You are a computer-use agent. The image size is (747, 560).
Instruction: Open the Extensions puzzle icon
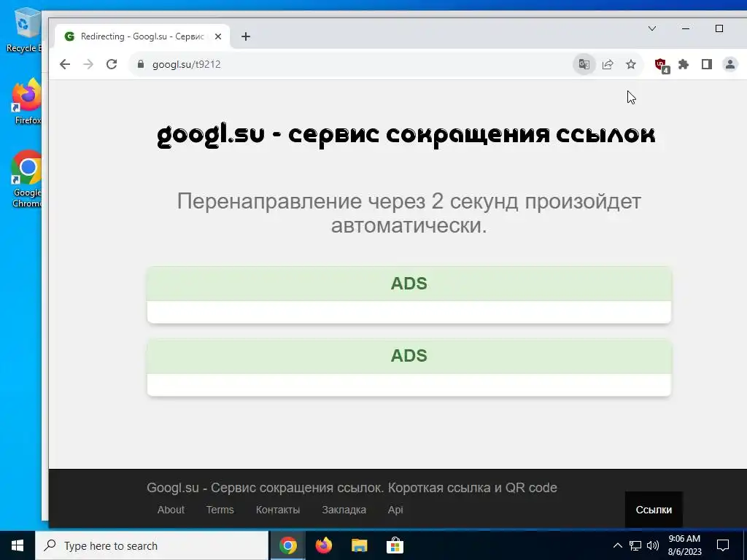coord(684,64)
